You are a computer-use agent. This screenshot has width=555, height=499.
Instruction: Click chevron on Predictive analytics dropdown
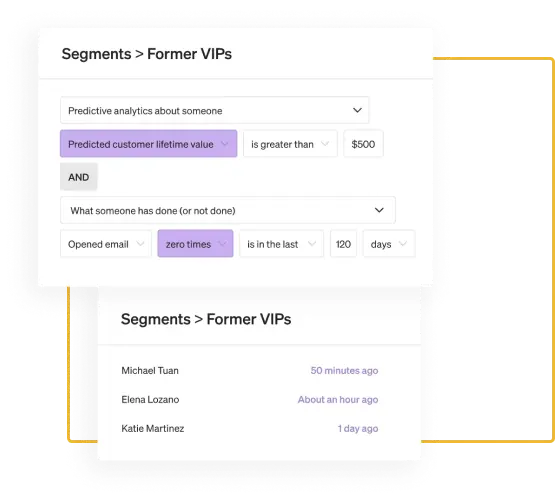coord(357,110)
